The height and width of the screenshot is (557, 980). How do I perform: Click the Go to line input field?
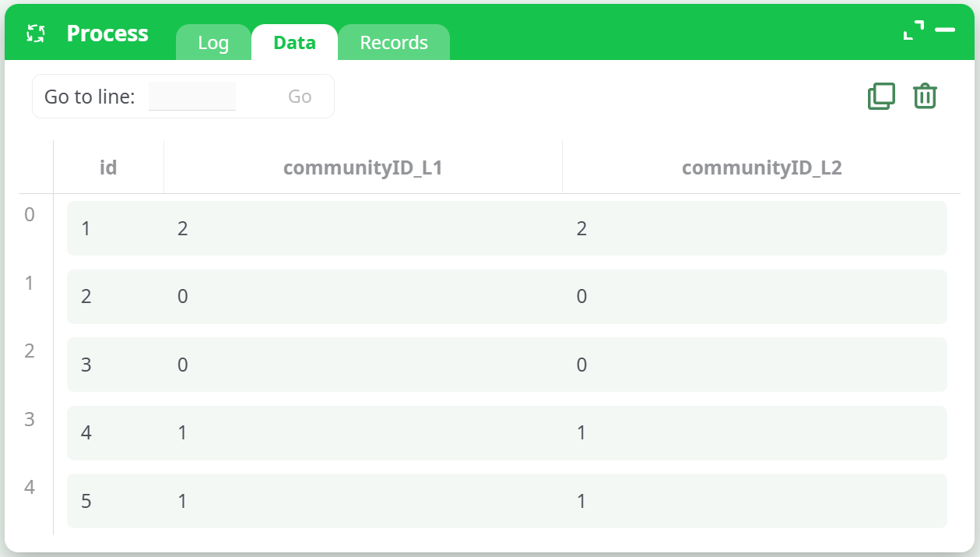(193, 95)
